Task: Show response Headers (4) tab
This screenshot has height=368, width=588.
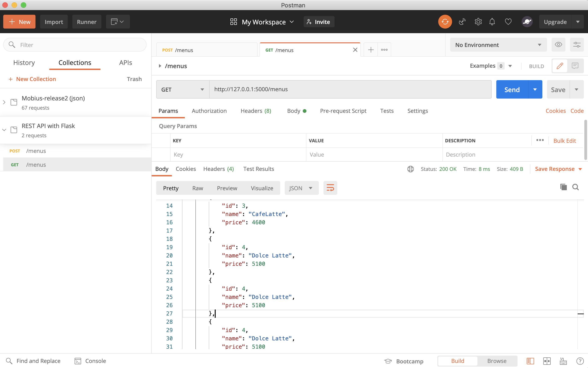Action: pyautogui.click(x=218, y=169)
